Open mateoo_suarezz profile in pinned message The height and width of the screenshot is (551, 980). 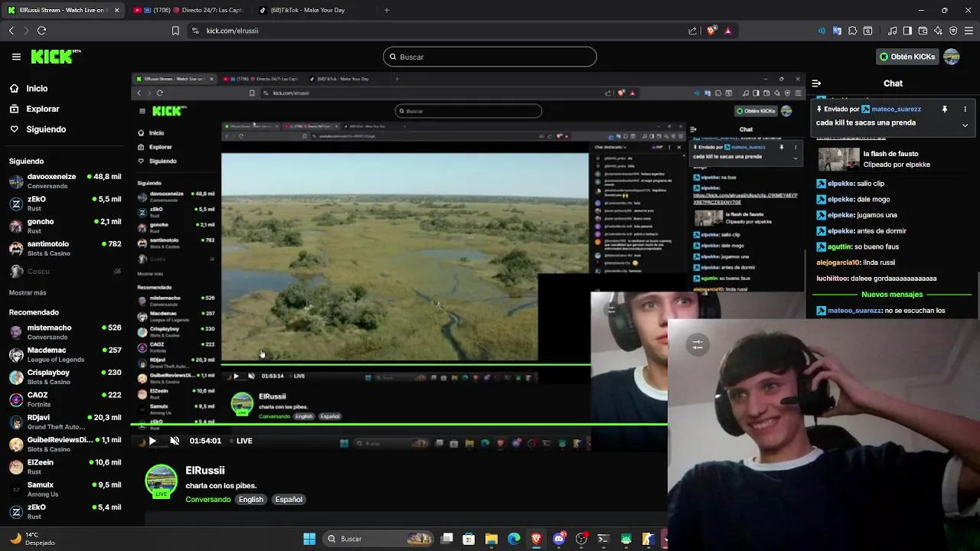pos(896,109)
